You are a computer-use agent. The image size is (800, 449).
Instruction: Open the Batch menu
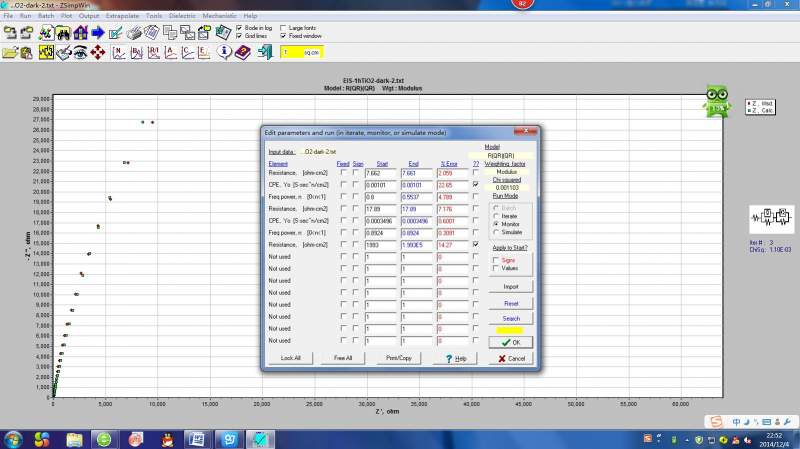click(46, 16)
